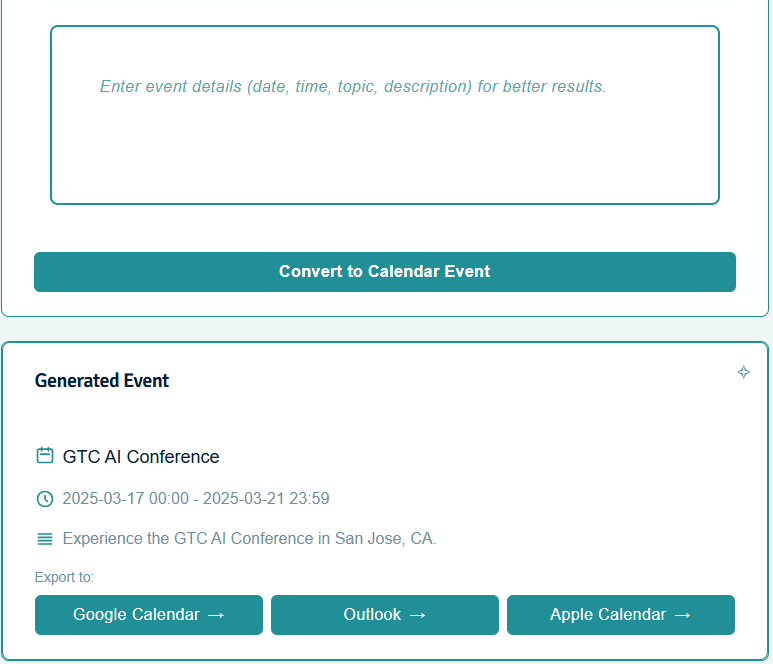Click the Export to: label
Screen dimensions: 773x664
coord(64,577)
